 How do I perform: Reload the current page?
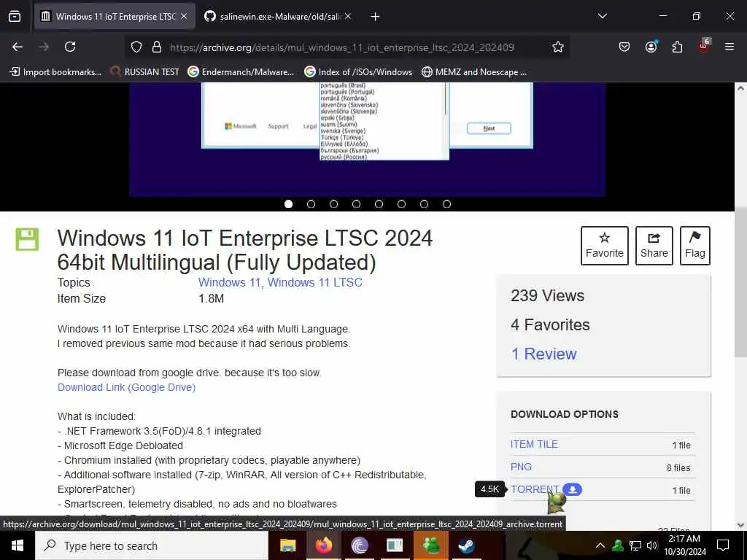coord(70,47)
